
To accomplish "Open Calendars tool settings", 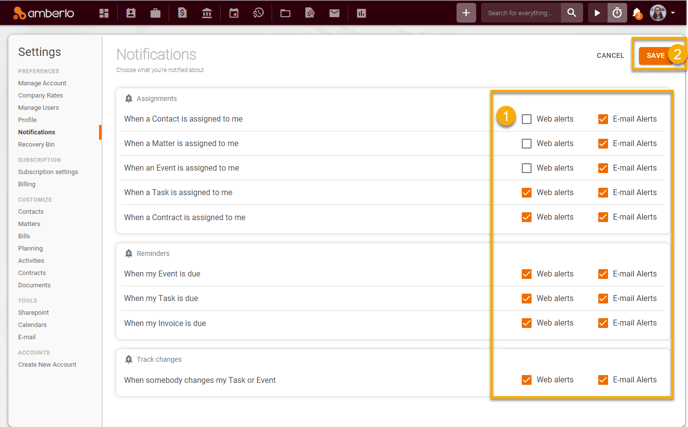I will (32, 325).
